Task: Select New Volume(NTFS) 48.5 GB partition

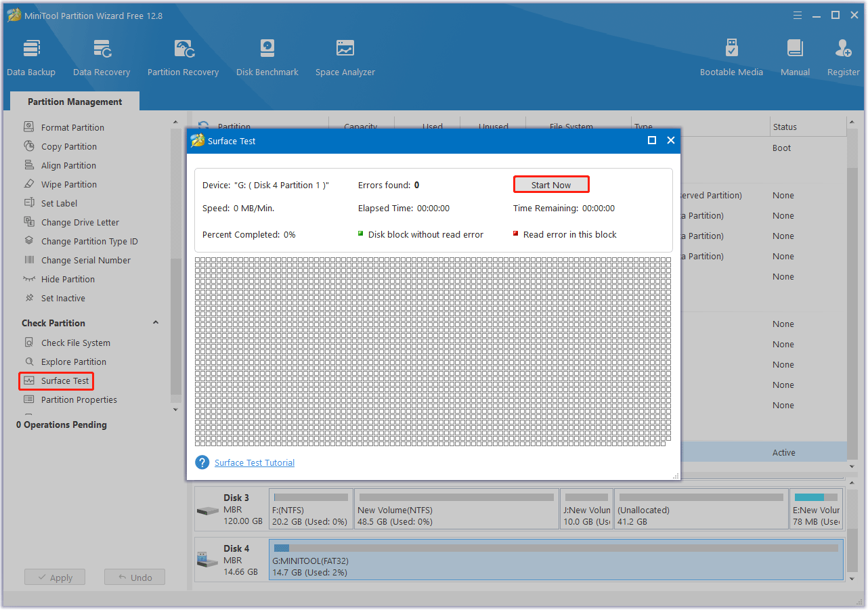Action: tap(456, 508)
